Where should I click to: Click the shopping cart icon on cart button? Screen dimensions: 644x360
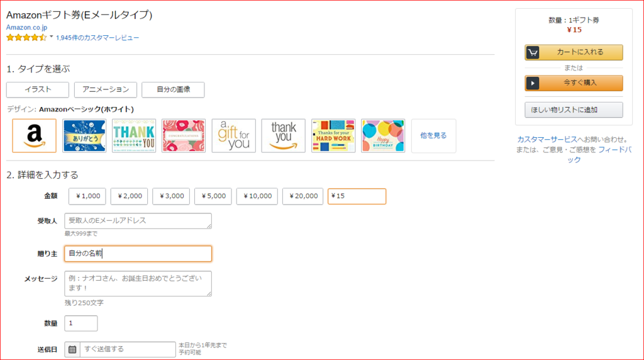[533, 52]
